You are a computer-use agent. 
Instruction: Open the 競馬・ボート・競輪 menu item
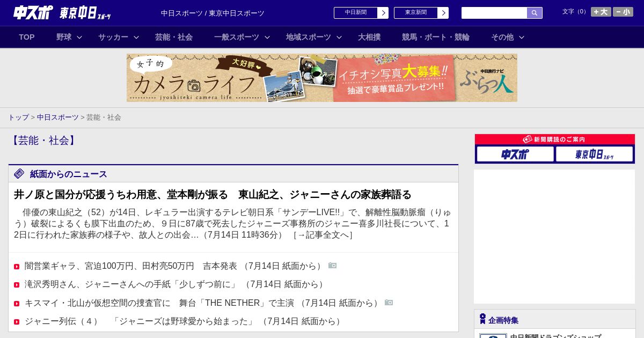click(x=436, y=37)
